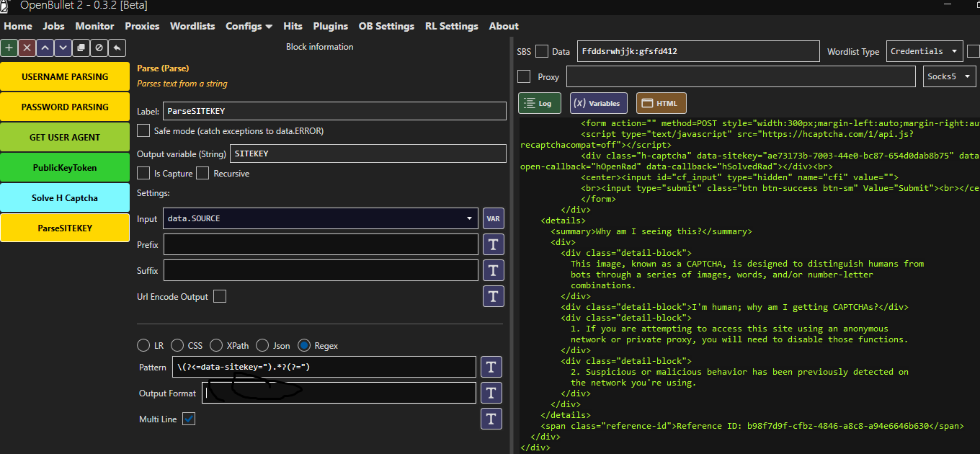The width and height of the screenshot is (980, 454).
Task: Click the red remove block X icon
Action: [27, 48]
